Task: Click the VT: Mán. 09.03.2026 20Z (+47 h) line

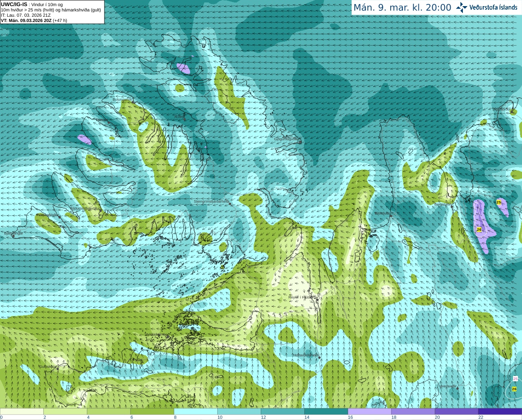Action: coord(34,20)
